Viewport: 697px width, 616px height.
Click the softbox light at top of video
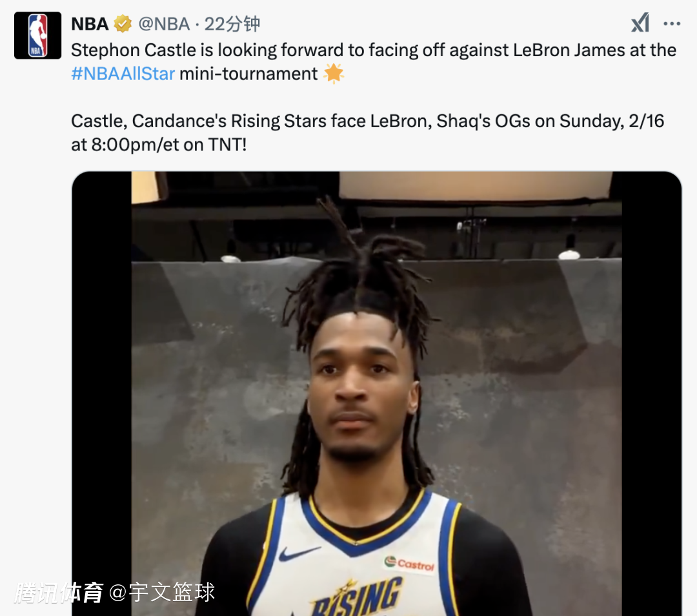click(476, 185)
